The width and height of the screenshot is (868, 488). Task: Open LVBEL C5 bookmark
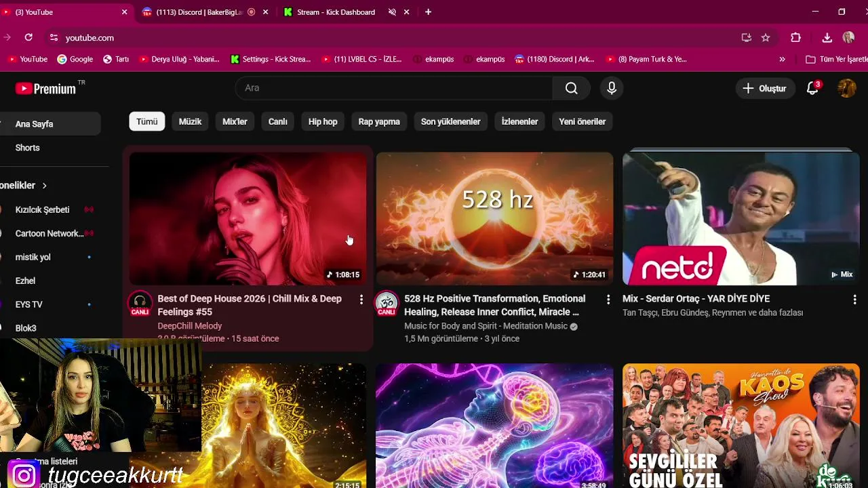361,59
